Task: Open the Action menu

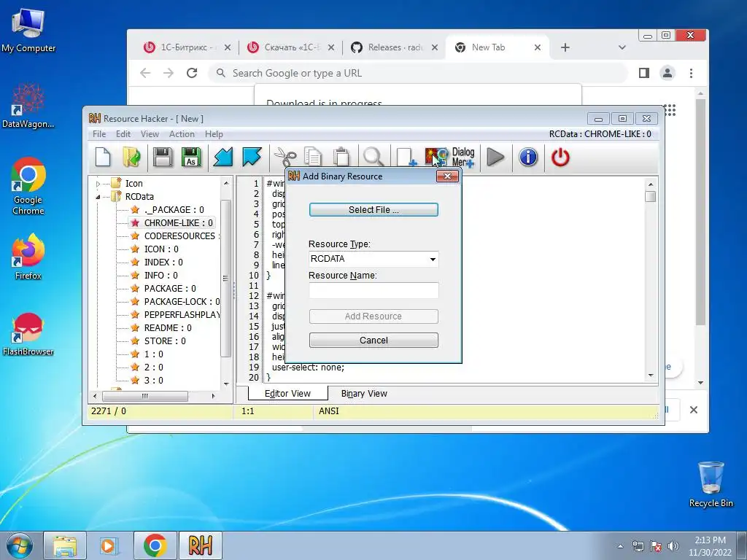Action: click(182, 134)
